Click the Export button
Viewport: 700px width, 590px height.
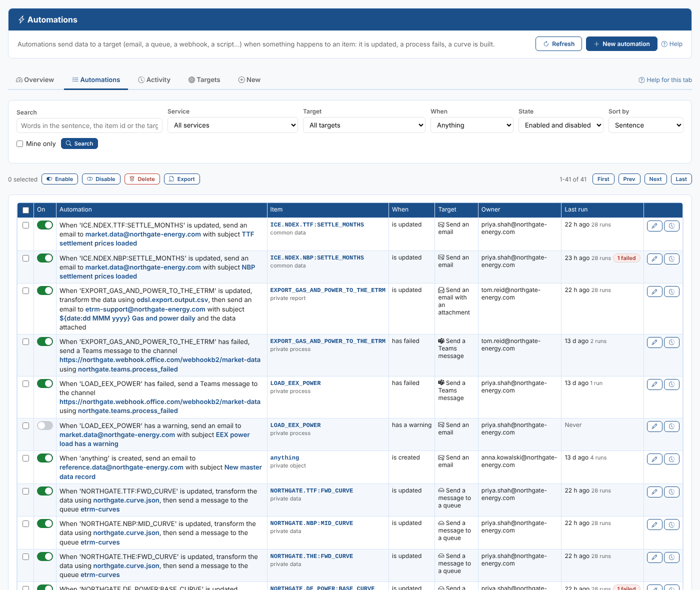(182, 179)
